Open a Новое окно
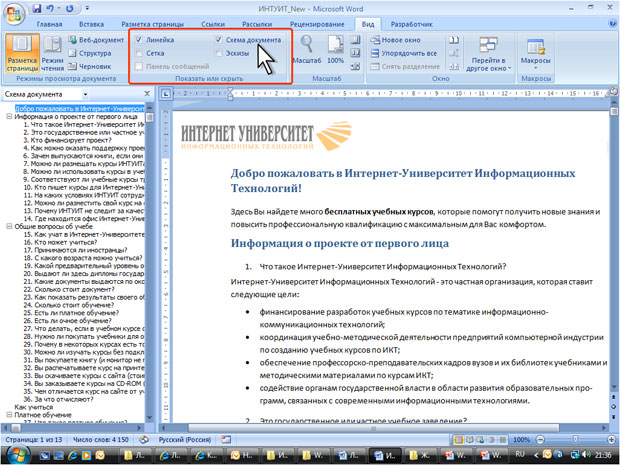Viewport: 620px width, 465px height. (395, 40)
